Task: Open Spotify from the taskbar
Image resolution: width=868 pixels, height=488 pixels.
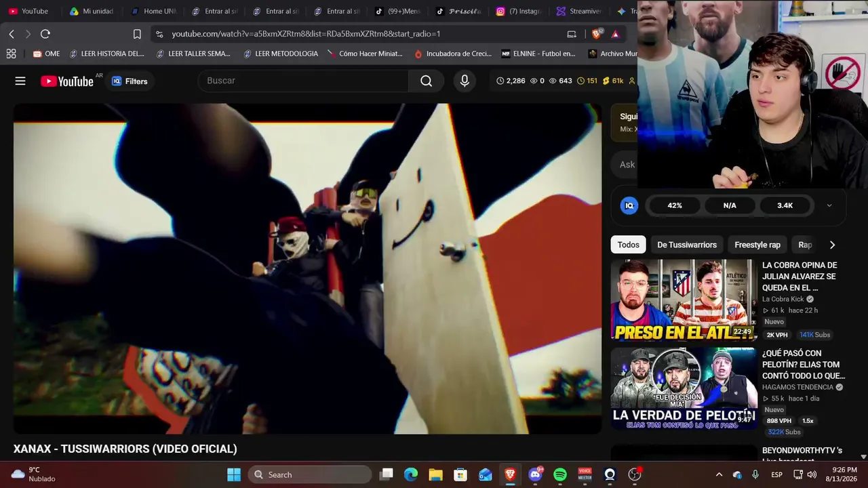Action: pos(560,474)
